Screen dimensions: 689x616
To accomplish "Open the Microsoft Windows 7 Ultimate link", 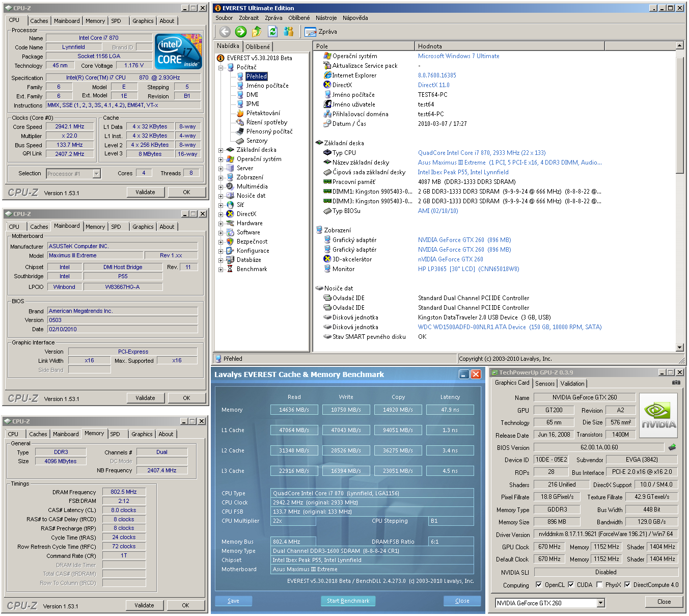I will tap(458, 56).
